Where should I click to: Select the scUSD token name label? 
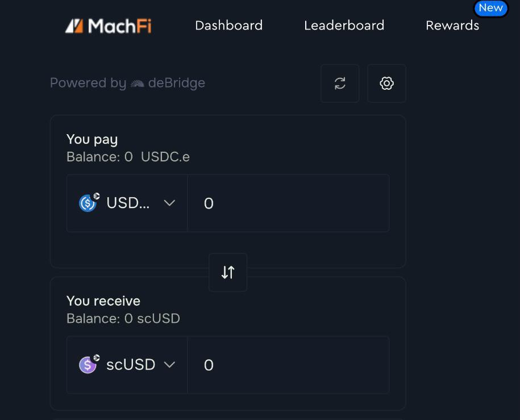[x=131, y=364]
